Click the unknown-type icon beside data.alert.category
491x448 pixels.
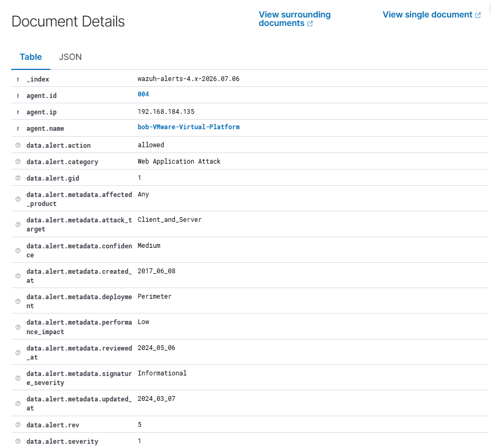click(x=18, y=162)
